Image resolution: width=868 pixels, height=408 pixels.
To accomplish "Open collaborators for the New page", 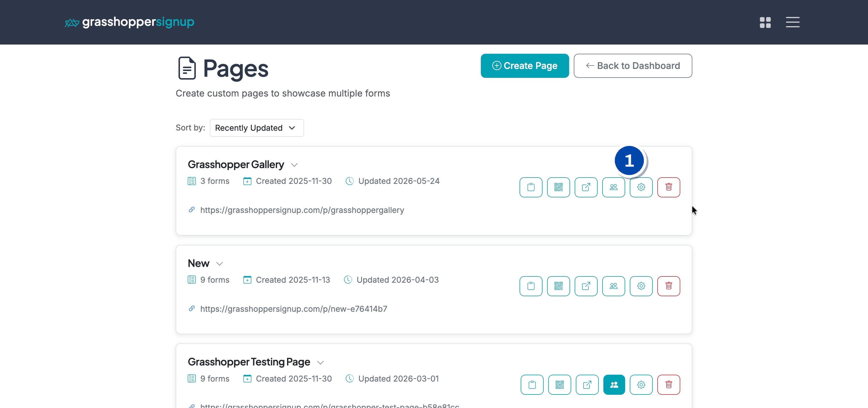I will (614, 286).
